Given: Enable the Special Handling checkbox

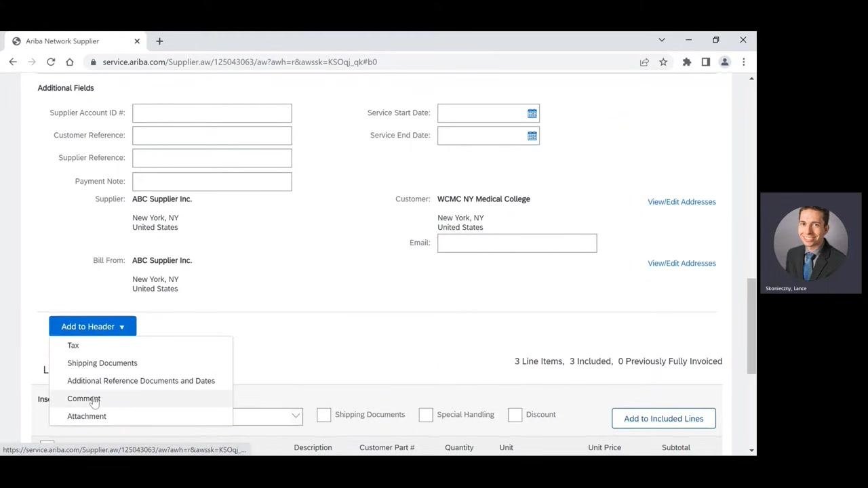Looking at the screenshot, I should click(x=426, y=415).
